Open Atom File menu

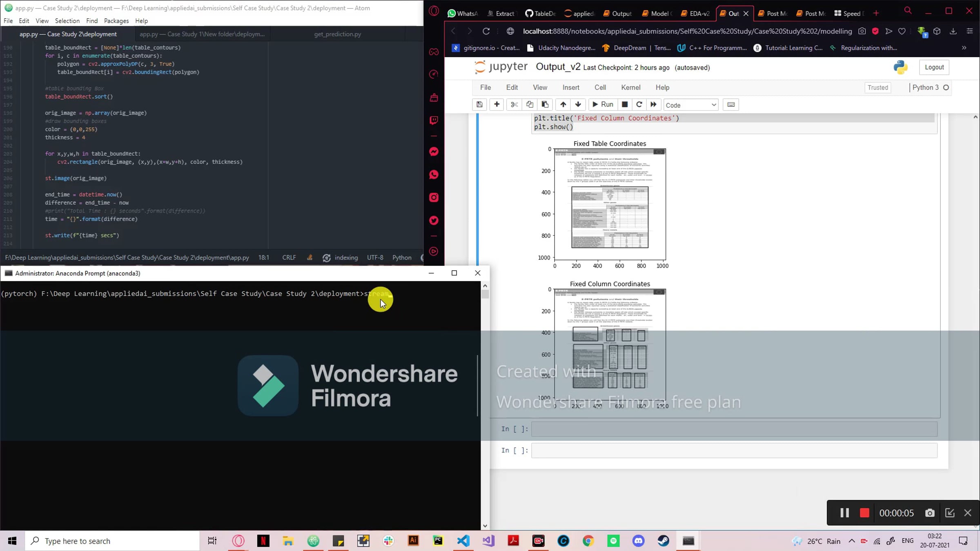[8, 21]
